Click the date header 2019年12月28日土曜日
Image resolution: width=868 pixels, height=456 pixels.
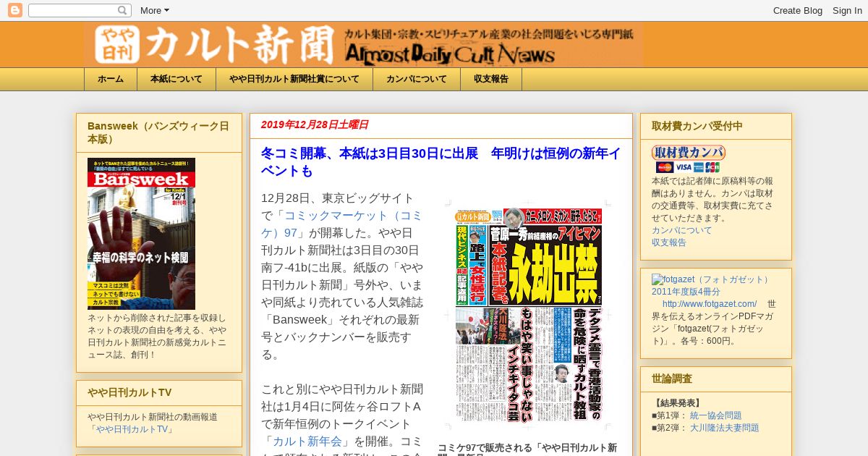coord(315,124)
